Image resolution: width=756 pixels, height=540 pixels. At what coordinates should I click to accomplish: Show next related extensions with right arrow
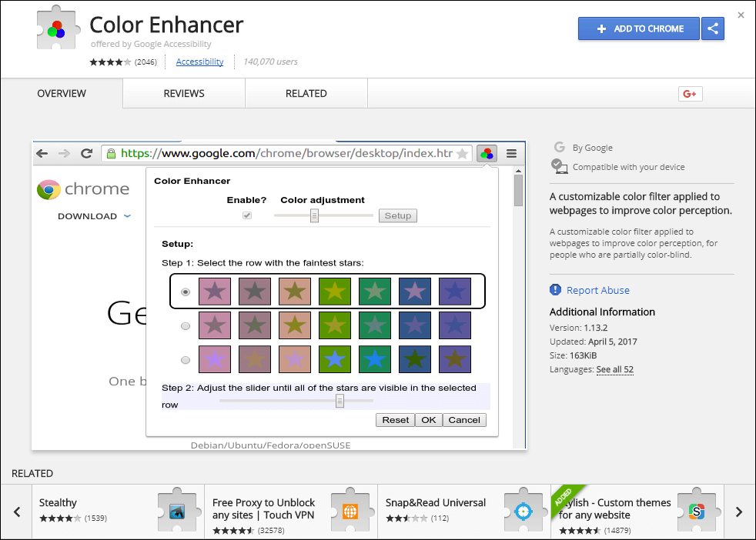click(739, 512)
